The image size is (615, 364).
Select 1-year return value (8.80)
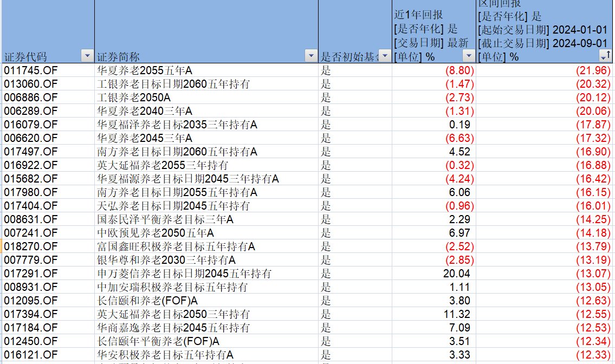pyautogui.click(x=459, y=70)
